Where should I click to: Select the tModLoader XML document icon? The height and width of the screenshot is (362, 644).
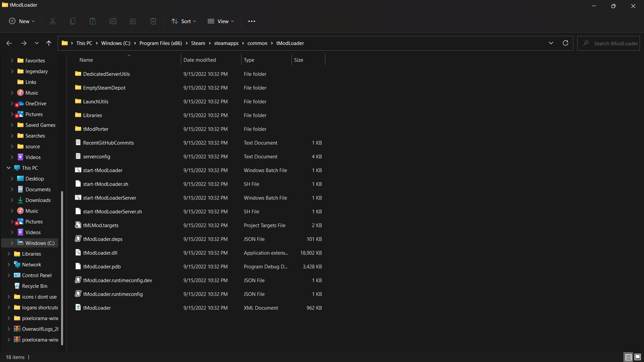[x=78, y=308]
